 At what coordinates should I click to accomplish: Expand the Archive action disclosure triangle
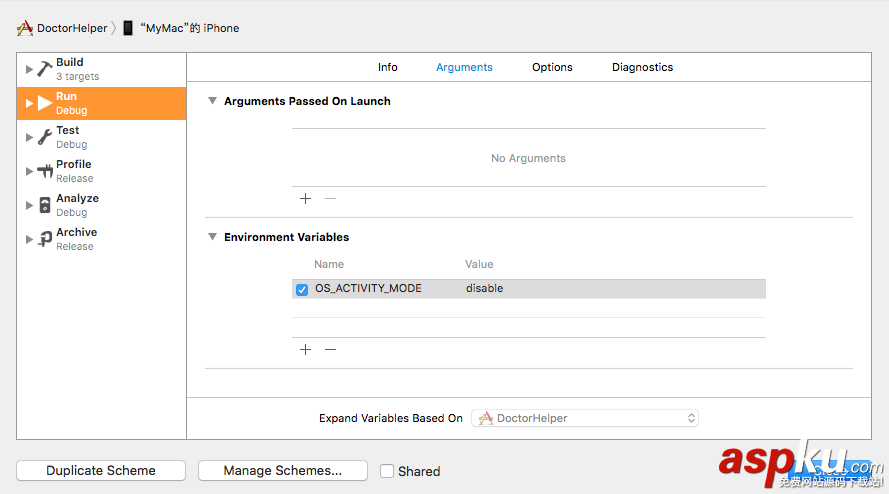click(29, 239)
